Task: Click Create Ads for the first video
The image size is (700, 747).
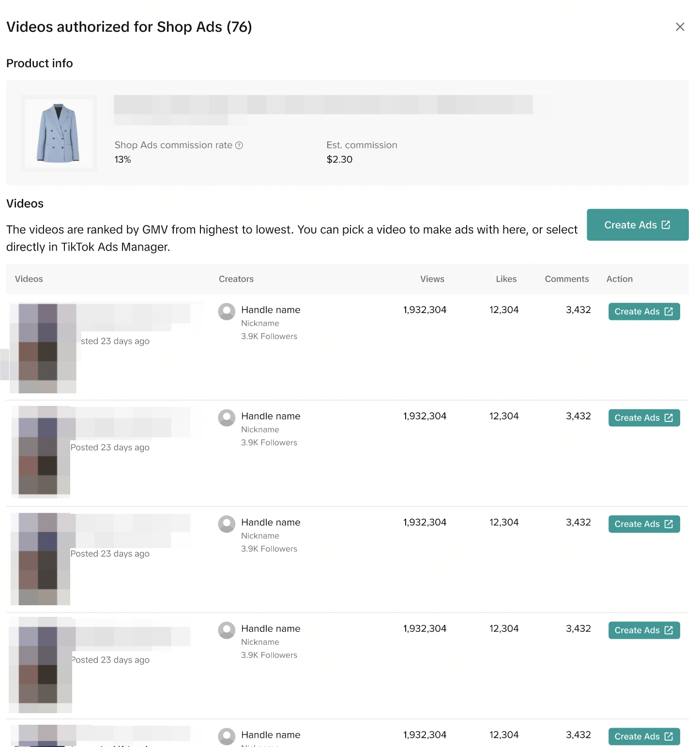Action: click(x=644, y=312)
